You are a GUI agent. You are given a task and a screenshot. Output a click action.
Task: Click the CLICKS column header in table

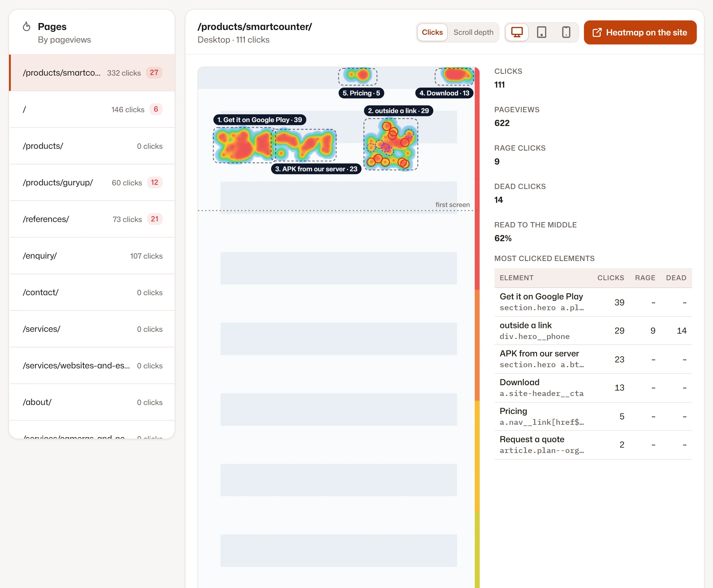(x=610, y=278)
